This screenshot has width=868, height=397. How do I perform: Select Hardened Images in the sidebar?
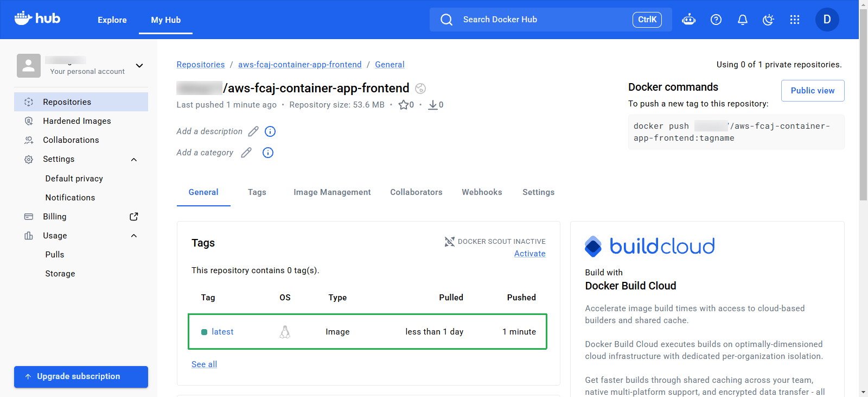click(81, 121)
